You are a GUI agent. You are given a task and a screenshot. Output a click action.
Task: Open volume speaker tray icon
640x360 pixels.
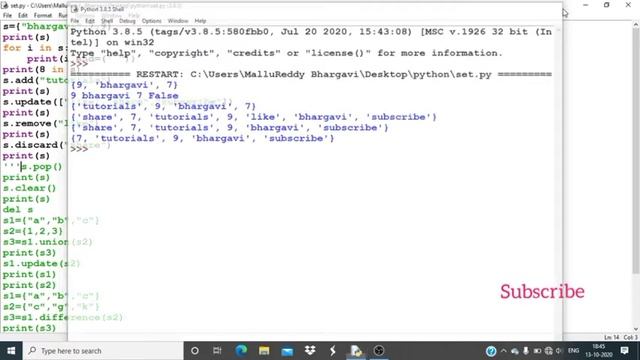coord(559,351)
